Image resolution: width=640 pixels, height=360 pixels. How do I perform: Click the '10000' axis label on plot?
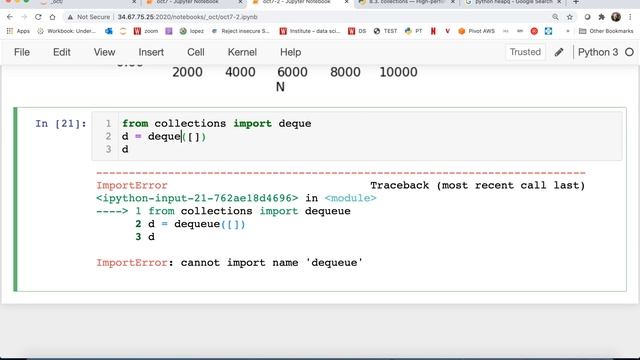pyautogui.click(x=398, y=72)
